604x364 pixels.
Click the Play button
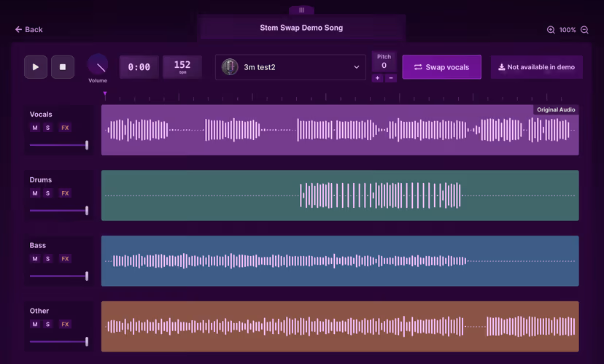coord(36,67)
